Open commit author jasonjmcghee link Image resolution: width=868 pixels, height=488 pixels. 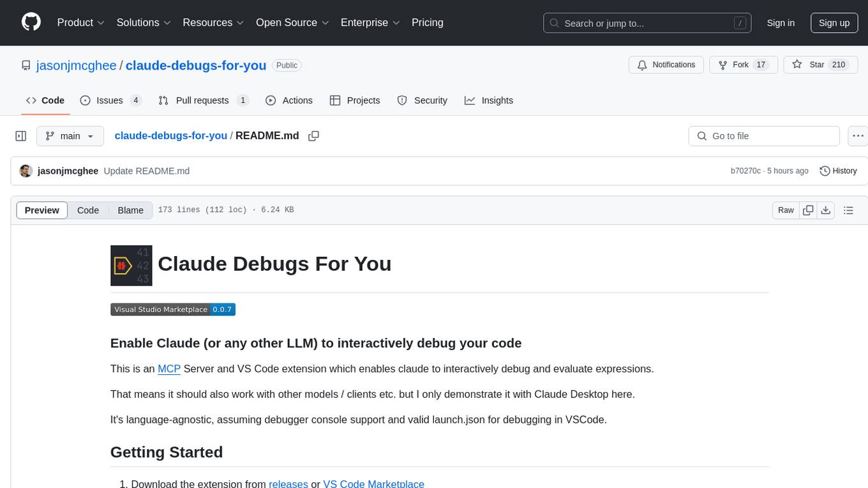click(68, 171)
